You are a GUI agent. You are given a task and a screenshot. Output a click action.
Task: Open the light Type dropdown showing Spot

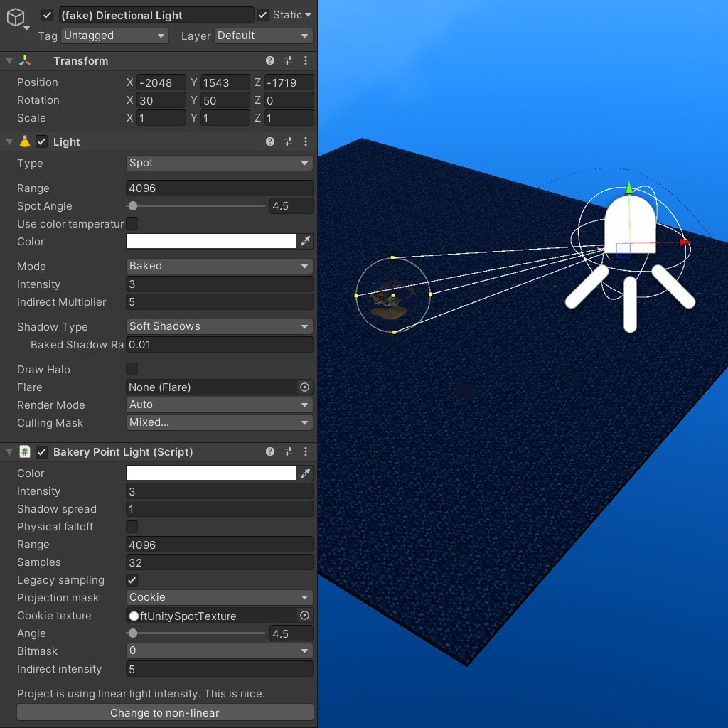tap(219, 163)
